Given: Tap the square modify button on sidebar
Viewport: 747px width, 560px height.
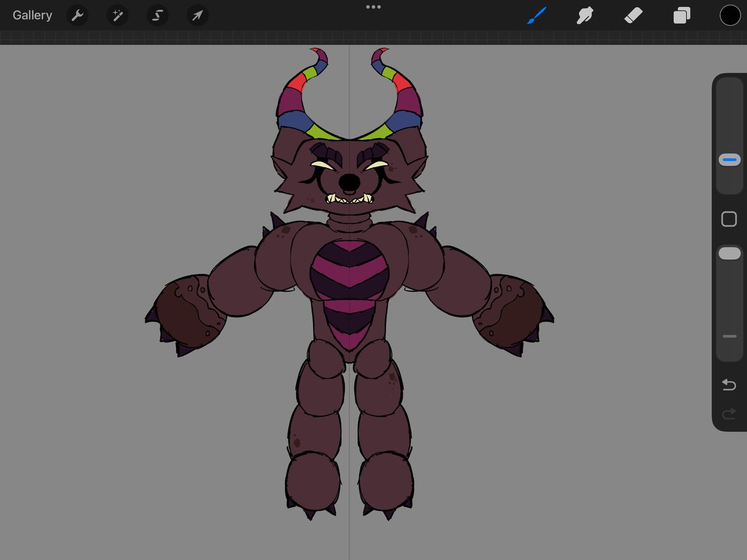Looking at the screenshot, I should click(729, 219).
